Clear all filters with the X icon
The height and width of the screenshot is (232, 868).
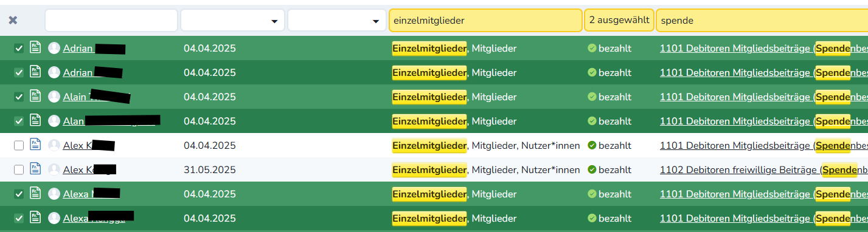pyautogui.click(x=13, y=20)
